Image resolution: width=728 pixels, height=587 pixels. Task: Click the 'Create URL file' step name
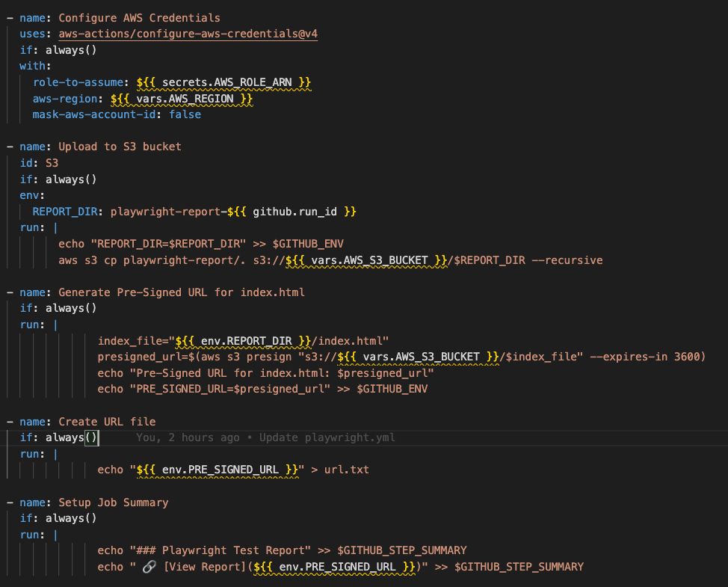107,422
